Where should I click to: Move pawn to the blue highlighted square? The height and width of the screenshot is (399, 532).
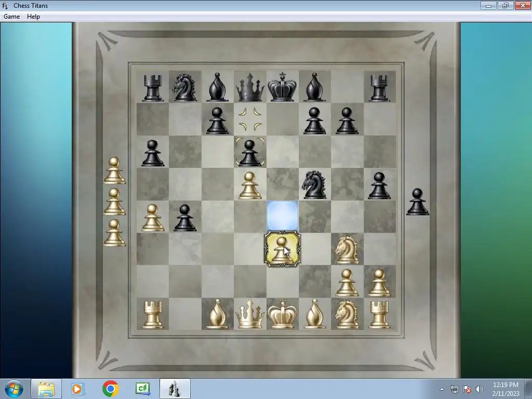282,216
